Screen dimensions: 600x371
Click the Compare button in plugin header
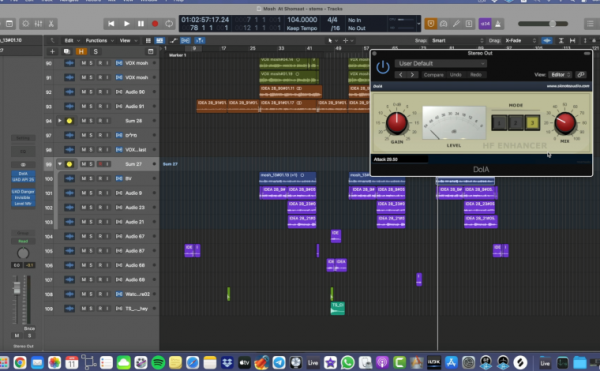pyautogui.click(x=434, y=75)
